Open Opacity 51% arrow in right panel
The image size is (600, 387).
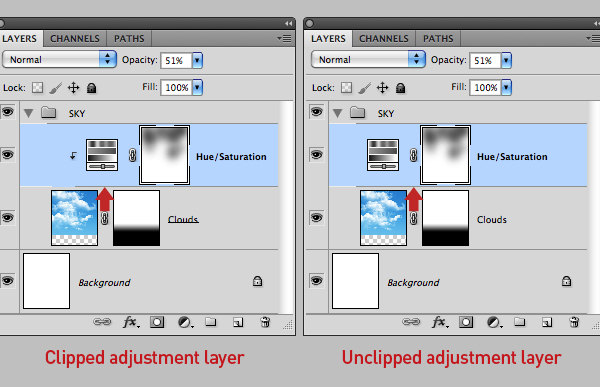[506, 60]
